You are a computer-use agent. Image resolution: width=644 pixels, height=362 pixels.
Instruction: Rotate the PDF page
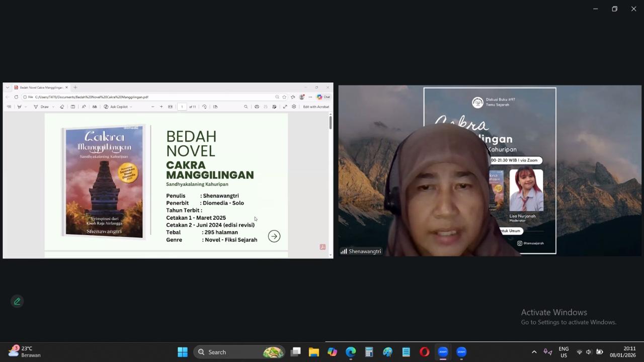pyautogui.click(x=204, y=107)
